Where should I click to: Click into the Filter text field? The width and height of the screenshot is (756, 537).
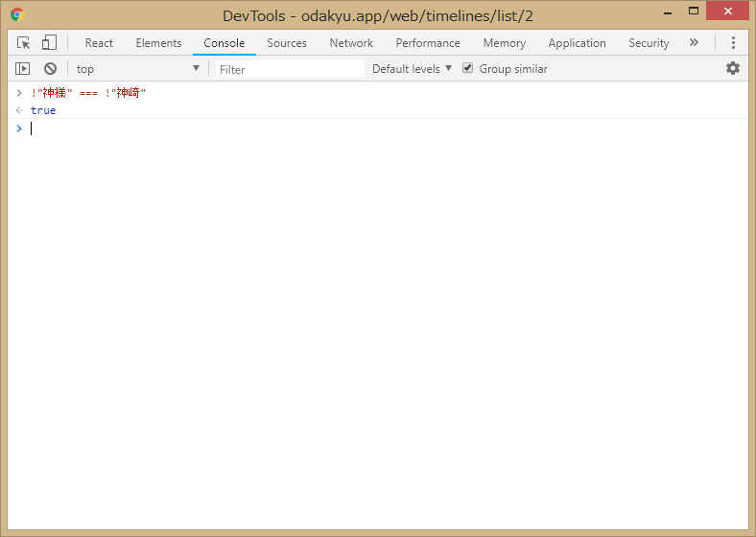[290, 69]
